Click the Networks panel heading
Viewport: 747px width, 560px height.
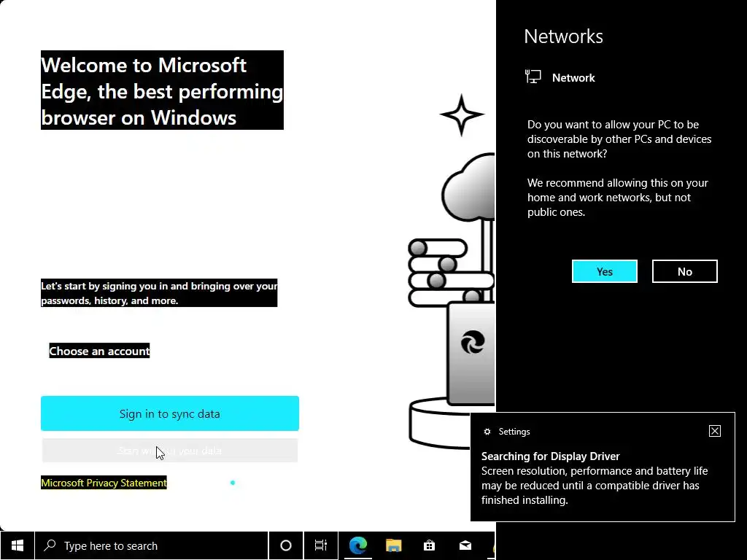(x=563, y=36)
